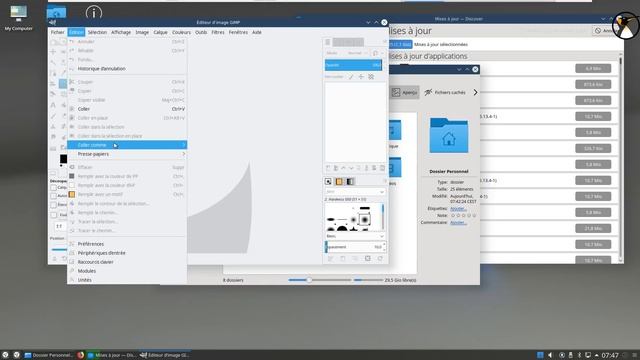Select the Text tool in GIMP toolbox
This screenshot has width=640, height=360.
coord(53,105)
